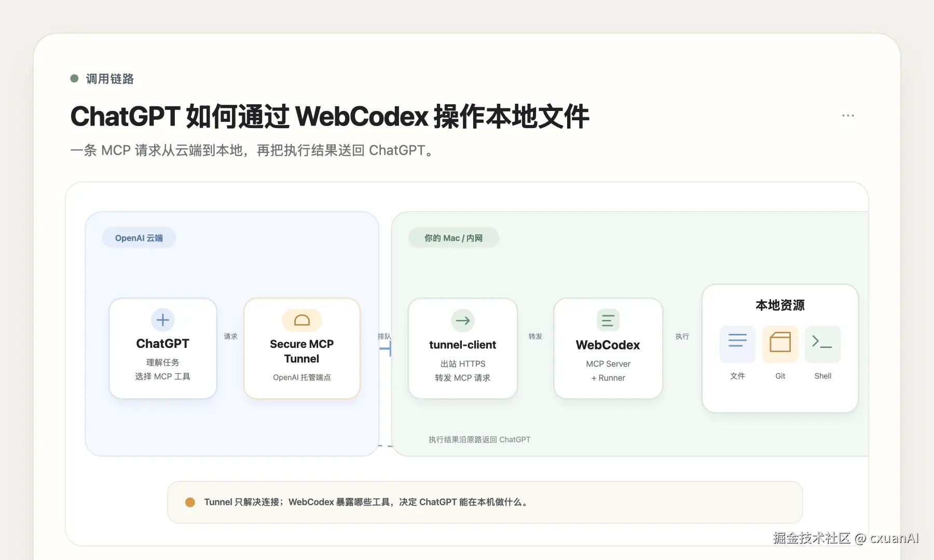Screen dimensions: 934x560
Task: Click the 你的 Mac / 内网 pill label
Action: point(454,238)
